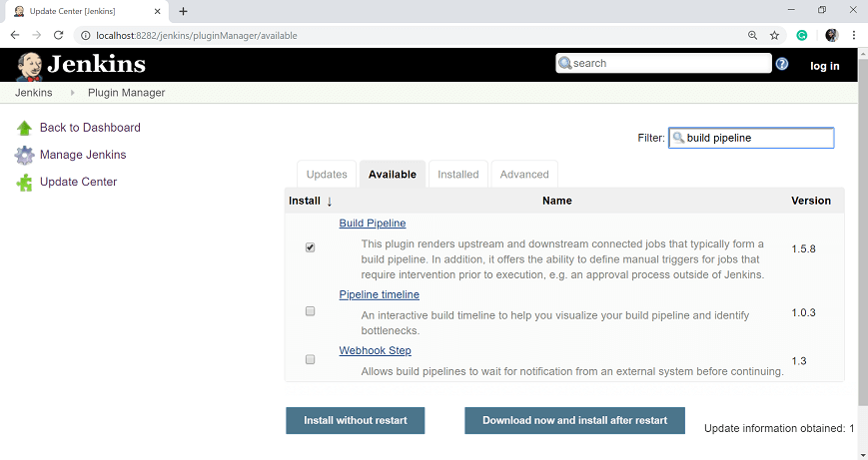This screenshot has width=868, height=460.
Task: Open a new browser tab with plus
Action: (x=183, y=11)
